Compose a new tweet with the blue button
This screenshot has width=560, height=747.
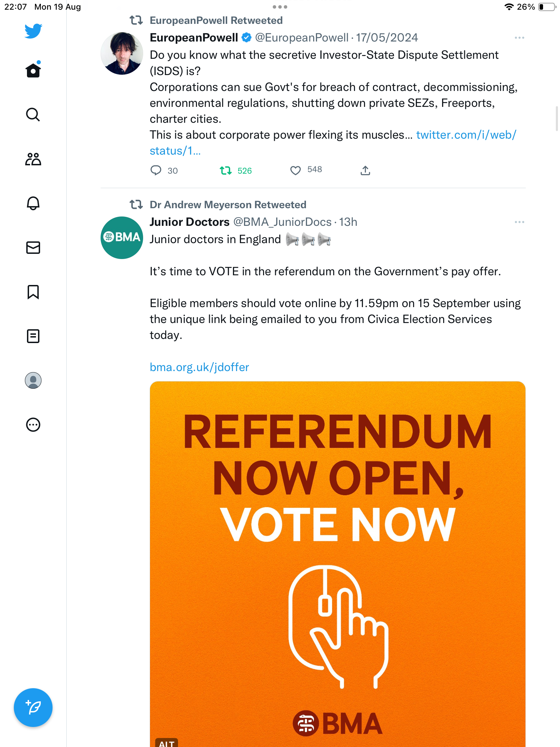click(33, 708)
